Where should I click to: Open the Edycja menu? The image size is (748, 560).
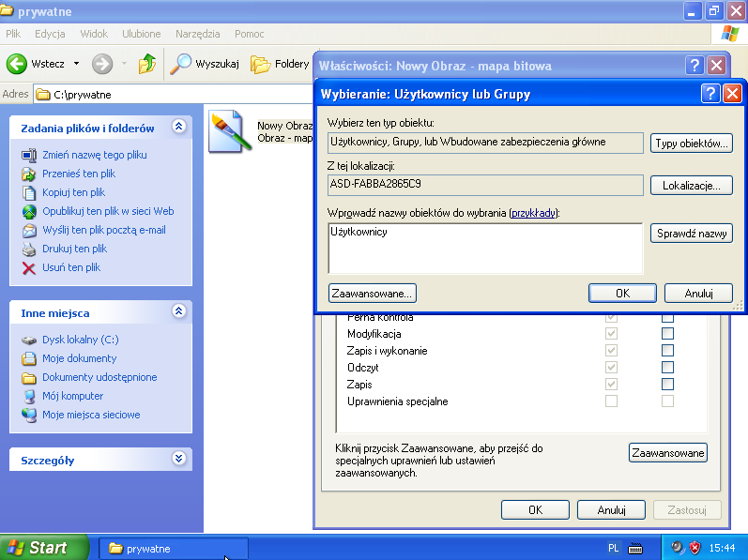(x=50, y=34)
